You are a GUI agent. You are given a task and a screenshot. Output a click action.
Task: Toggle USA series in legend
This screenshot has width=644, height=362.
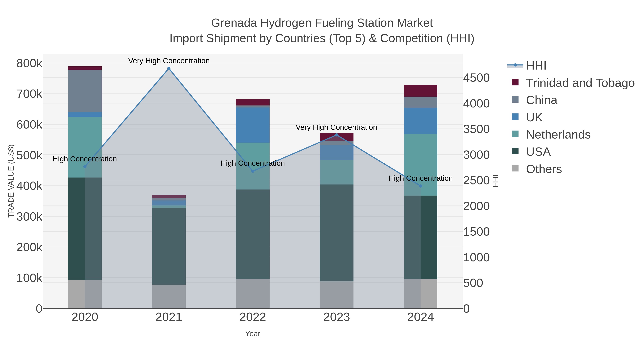pos(531,152)
